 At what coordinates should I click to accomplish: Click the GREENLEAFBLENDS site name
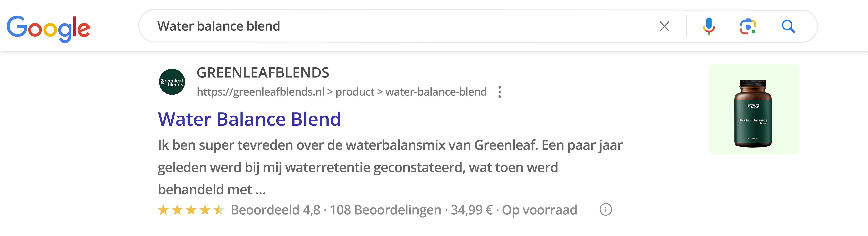(263, 73)
